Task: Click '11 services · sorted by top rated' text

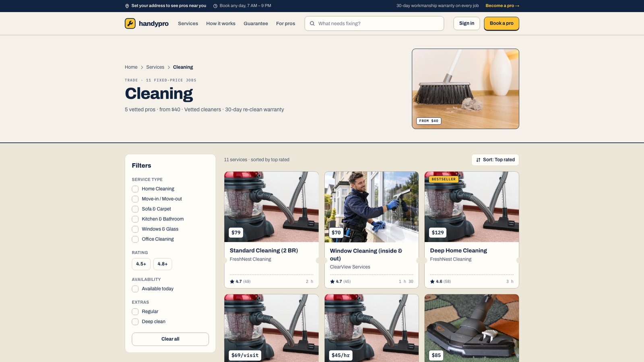Action: [x=256, y=160]
